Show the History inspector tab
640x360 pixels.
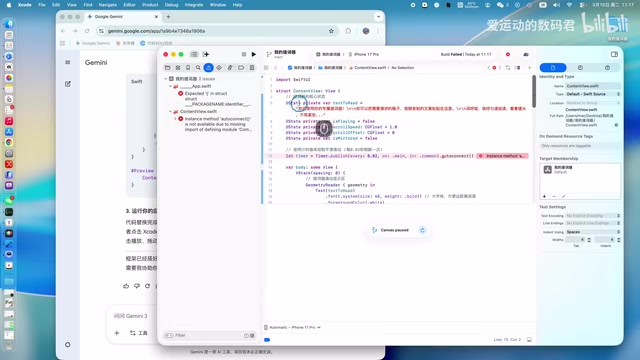580,68
